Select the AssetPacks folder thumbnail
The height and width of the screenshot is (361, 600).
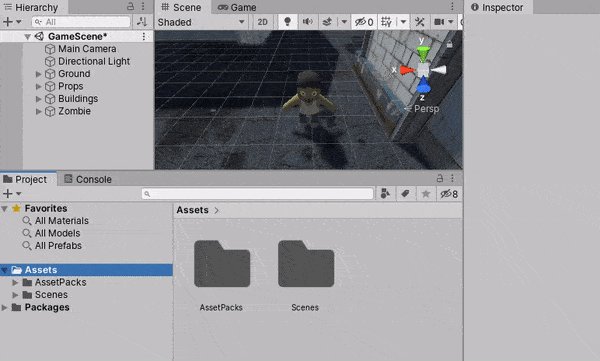point(222,264)
